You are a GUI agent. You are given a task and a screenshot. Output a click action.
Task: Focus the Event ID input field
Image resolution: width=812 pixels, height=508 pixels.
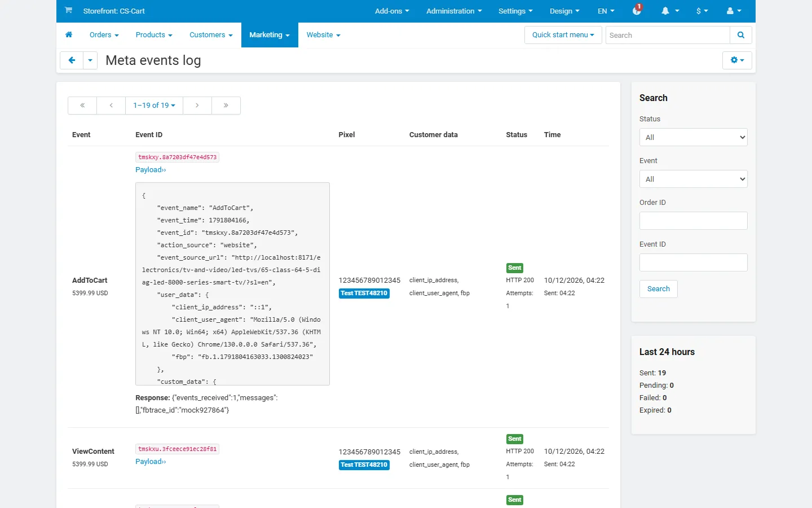click(x=694, y=262)
